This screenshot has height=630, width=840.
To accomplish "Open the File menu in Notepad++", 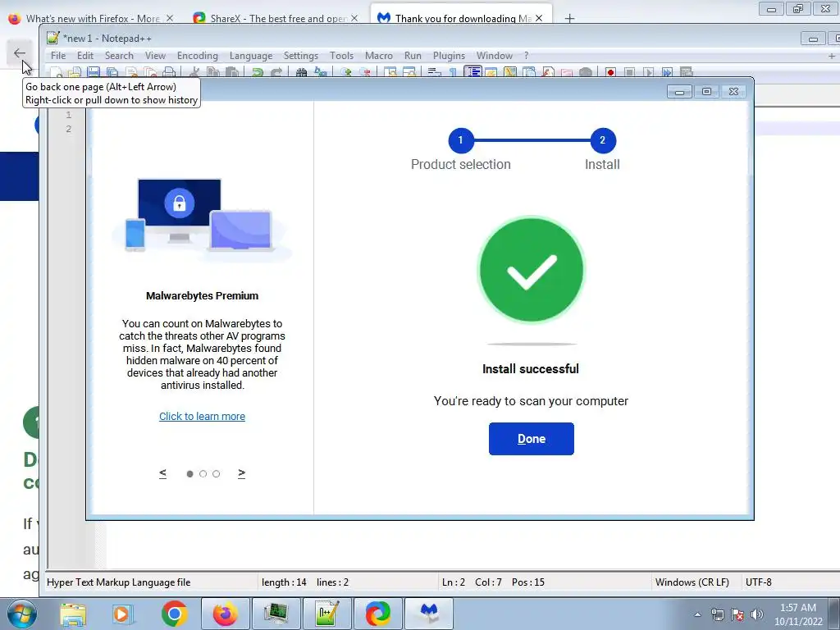I will point(58,56).
